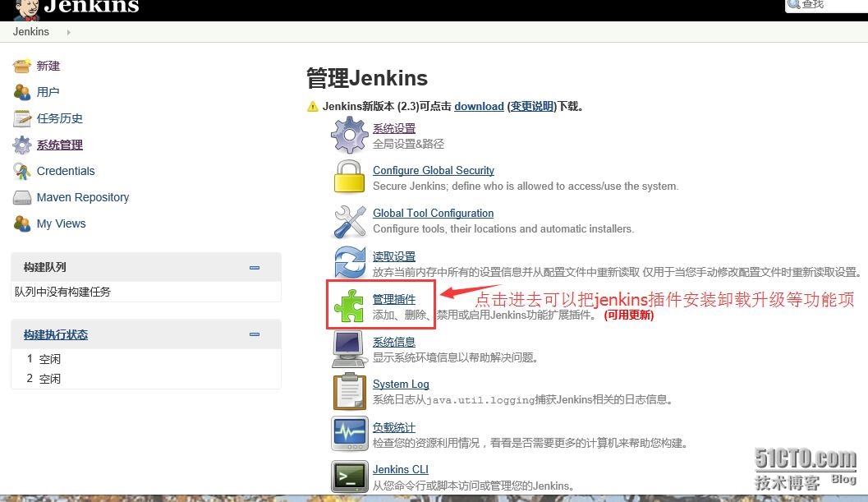Image resolution: width=868 pixels, height=502 pixels.
Task: Click the Maven Repository drive icon
Action: 22,197
